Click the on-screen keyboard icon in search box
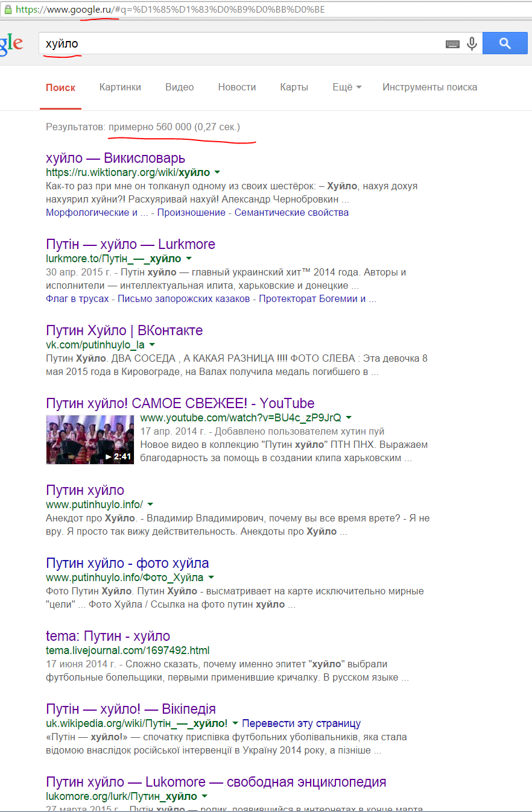Image resolution: width=532 pixels, height=812 pixels. point(452,44)
